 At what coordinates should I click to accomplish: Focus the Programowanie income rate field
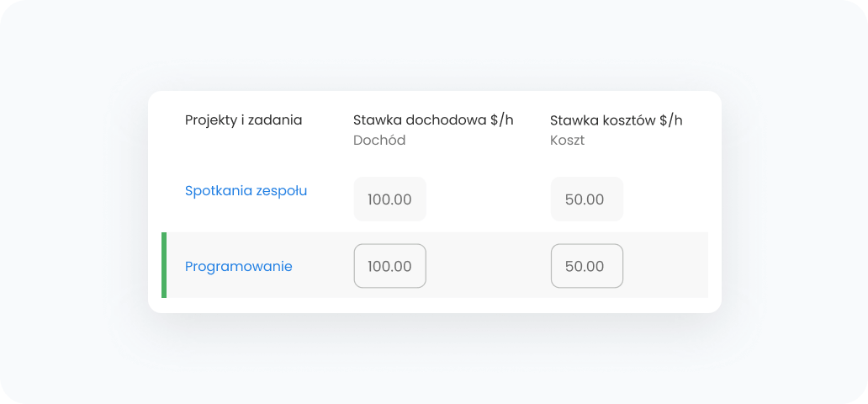click(389, 266)
